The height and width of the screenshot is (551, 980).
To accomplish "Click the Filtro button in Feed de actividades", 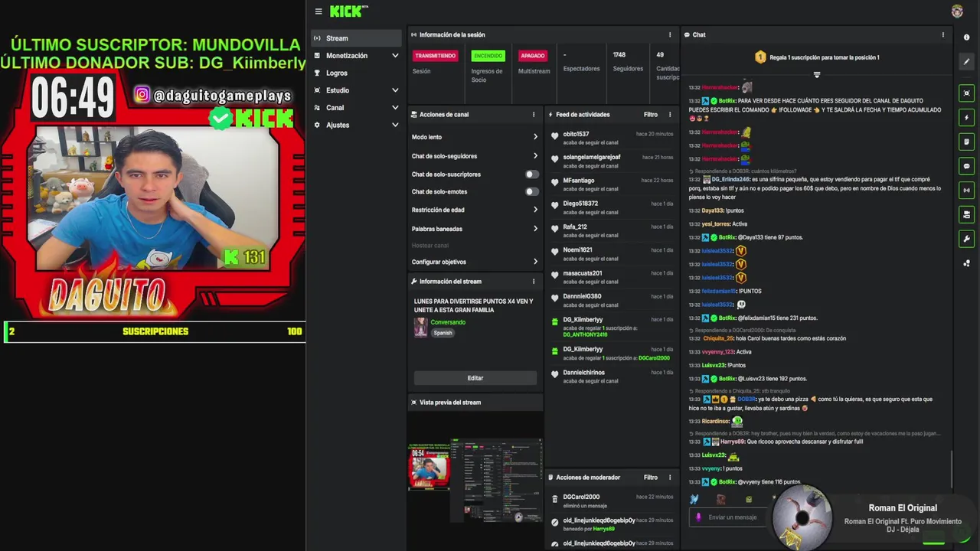I will pos(651,115).
